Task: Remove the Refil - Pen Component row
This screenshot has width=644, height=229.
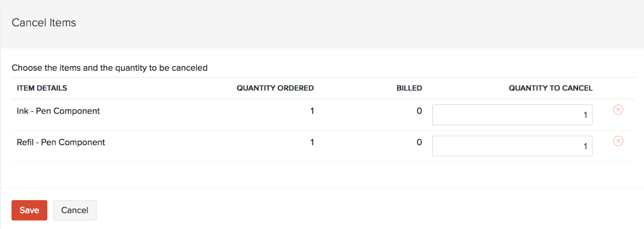Action: 618,141
